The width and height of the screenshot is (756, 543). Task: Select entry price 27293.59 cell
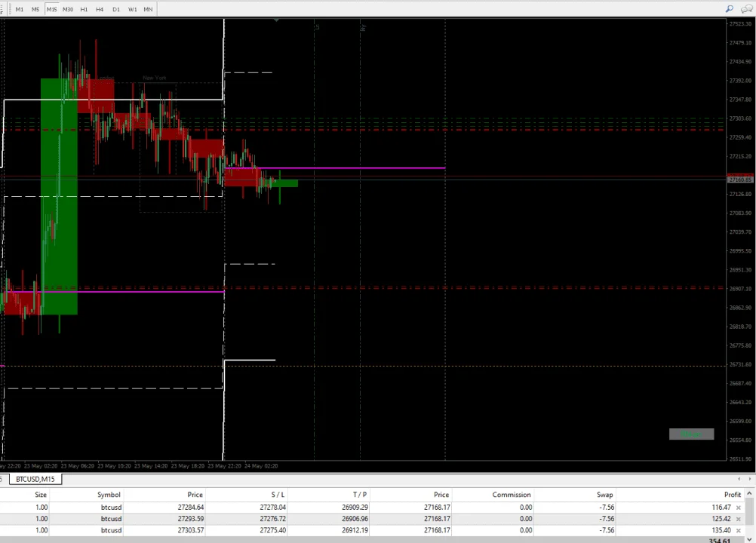click(x=190, y=519)
